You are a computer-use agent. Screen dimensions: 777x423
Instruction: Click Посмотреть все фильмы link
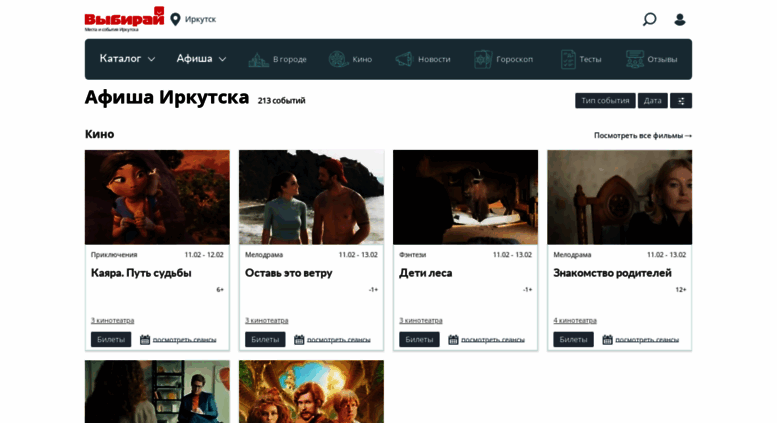643,135
